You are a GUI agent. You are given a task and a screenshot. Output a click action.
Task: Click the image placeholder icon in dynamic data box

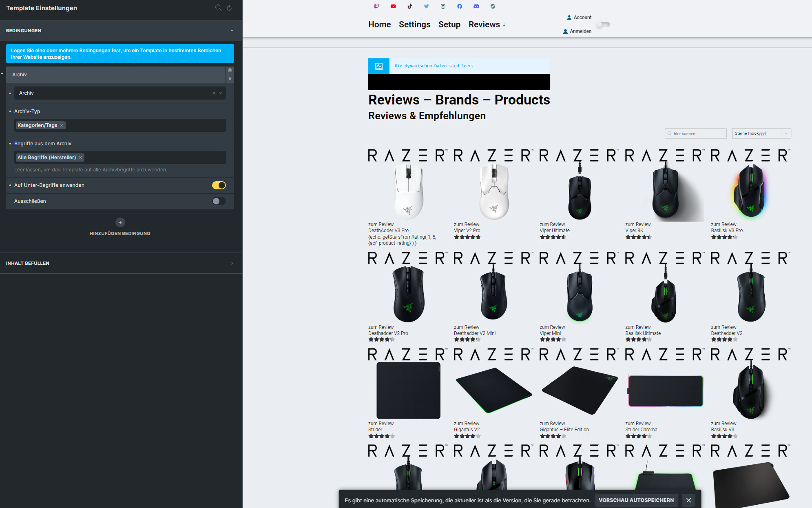point(379,66)
